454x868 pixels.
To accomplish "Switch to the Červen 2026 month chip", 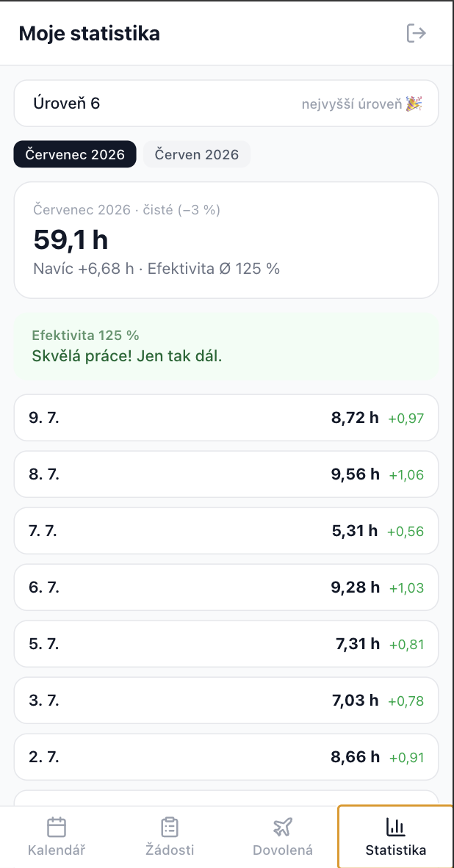I will click(197, 154).
